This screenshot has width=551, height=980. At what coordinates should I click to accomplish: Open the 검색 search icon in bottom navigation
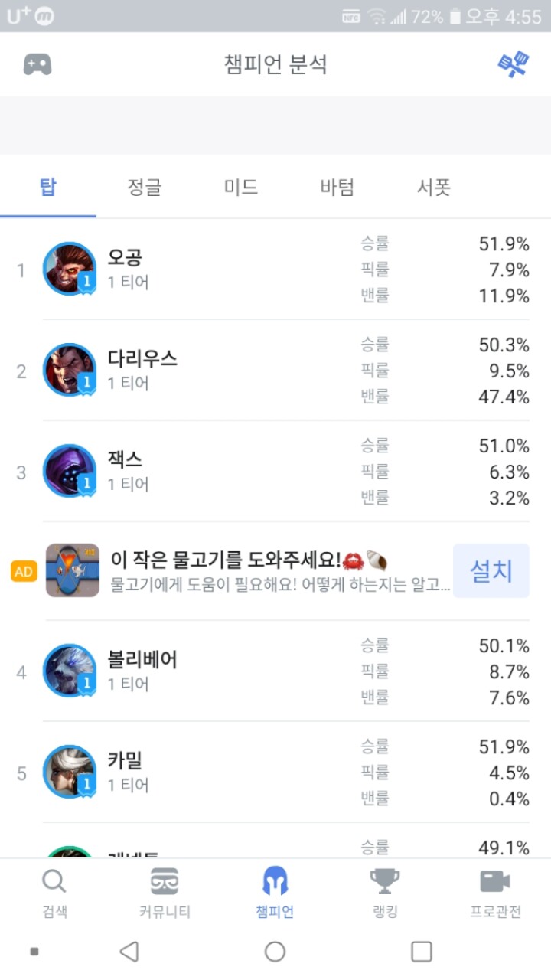[x=54, y=883]
